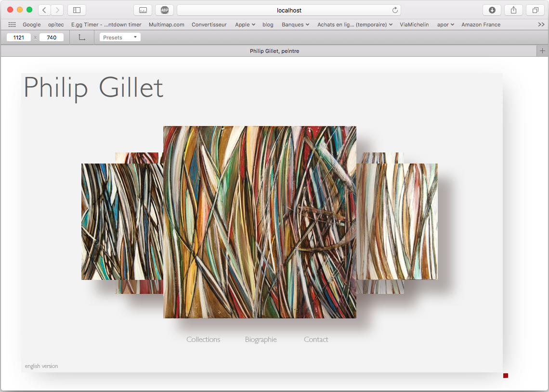
Task: Open the Collections page link
Action: pos(203,339)
